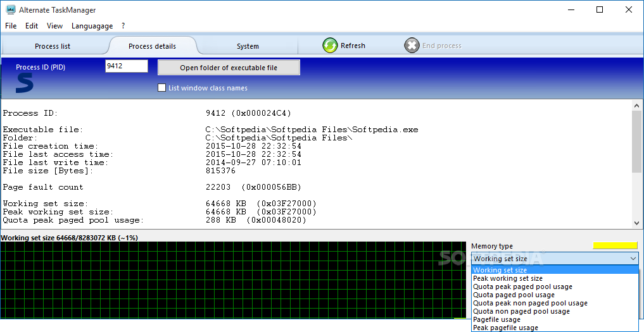Click the executable path C:\Softpedia\Softpedia Files\Softpedia.exe
The width and height of the screenshot is (644, 332).
[312, 130]
